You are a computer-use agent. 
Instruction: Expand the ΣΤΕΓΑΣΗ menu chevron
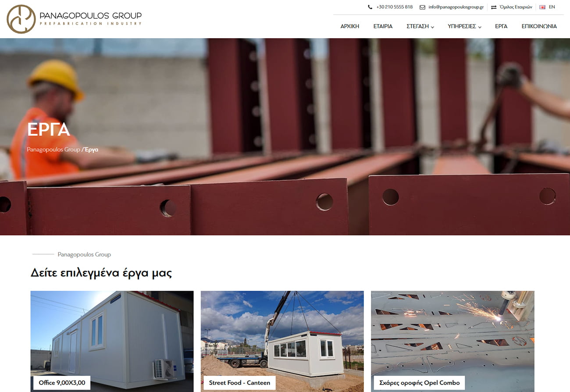pos(432,27)
